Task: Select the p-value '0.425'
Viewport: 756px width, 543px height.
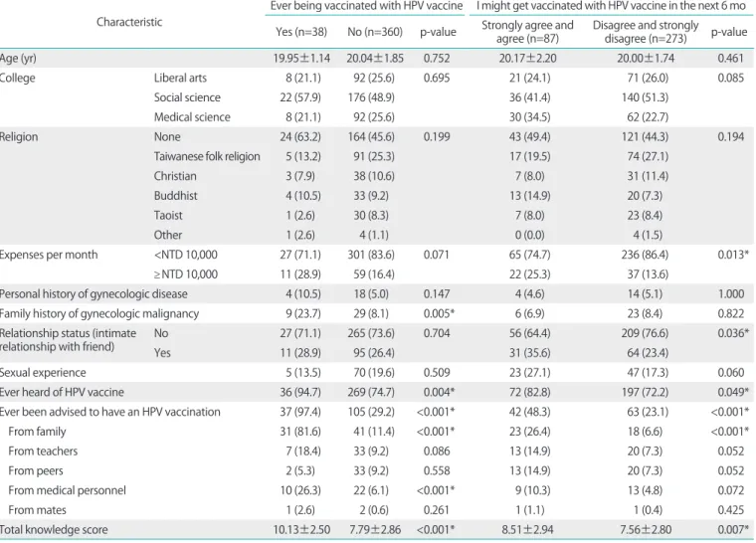Action: pos(731,510)
